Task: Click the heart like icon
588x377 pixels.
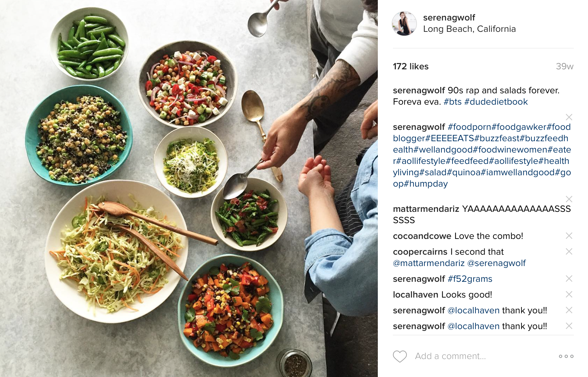Action: pyautogui.click(x=400, y=356)
